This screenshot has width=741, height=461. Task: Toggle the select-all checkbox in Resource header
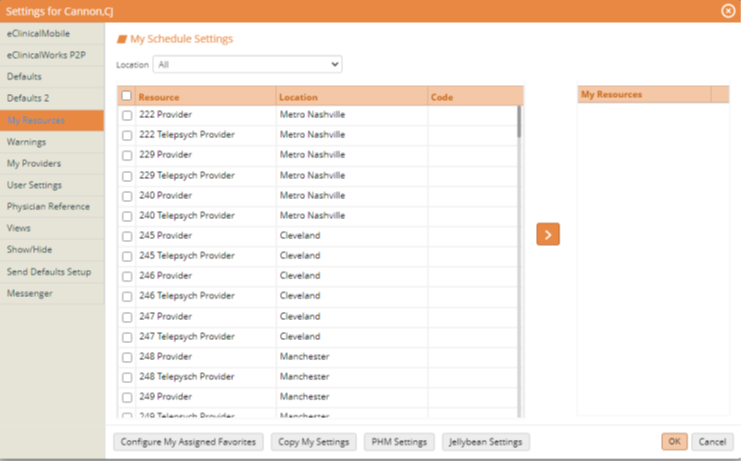(x=127, y=96)
